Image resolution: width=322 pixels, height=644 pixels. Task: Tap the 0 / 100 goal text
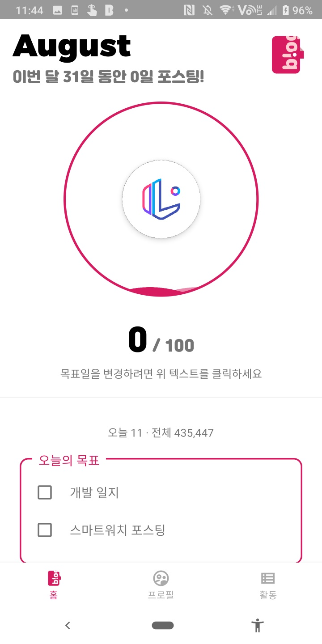tap(161, 341)
